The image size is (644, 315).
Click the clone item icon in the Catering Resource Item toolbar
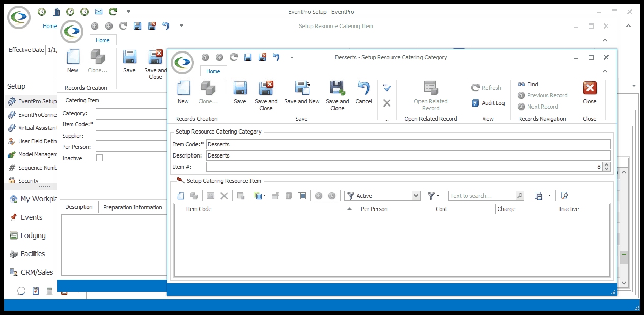click(194, 196)
